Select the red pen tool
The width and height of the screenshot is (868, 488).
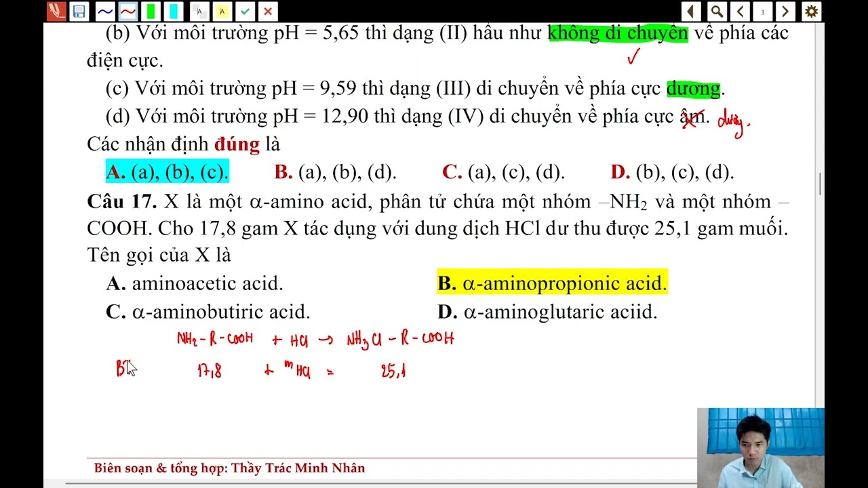point(127,11)
